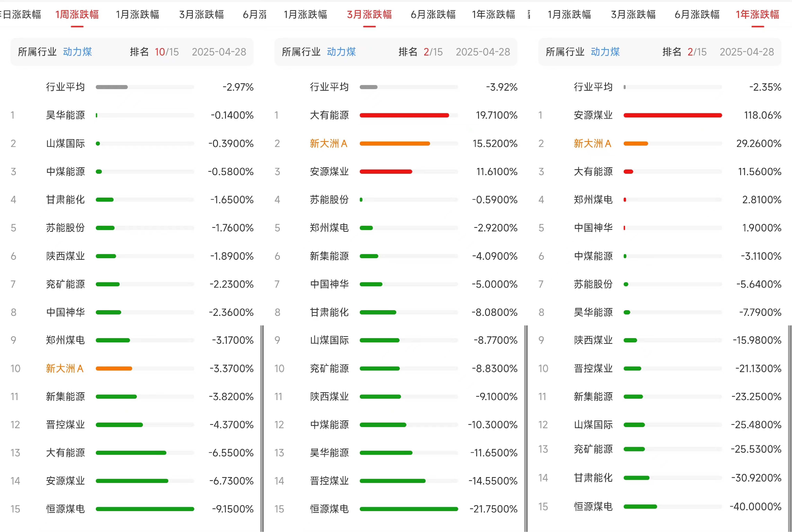The image size is (792, 532).
Task: Click 苏能股份 row showing -0.5900%
Action: coord(396,200)
